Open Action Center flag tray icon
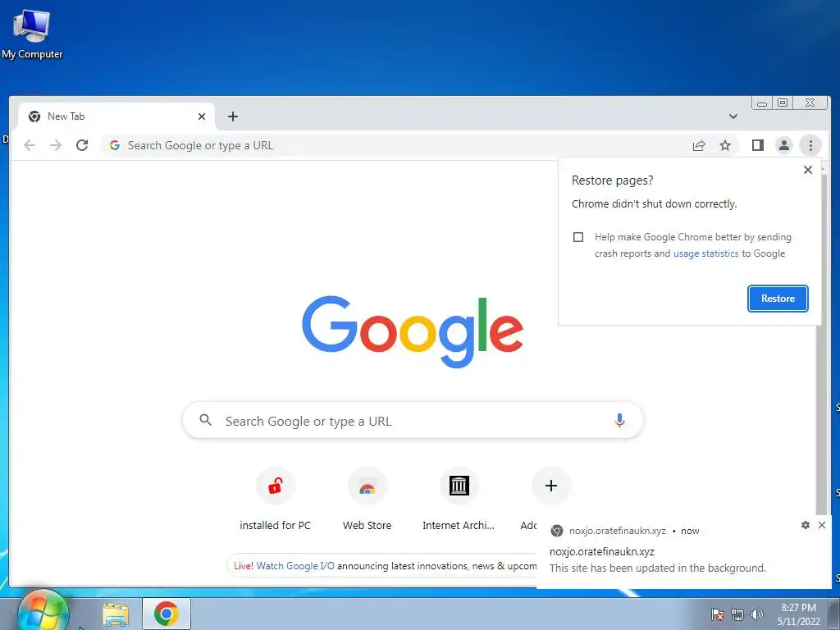Screen dimensions: 840x630 [x=718, y=614]
